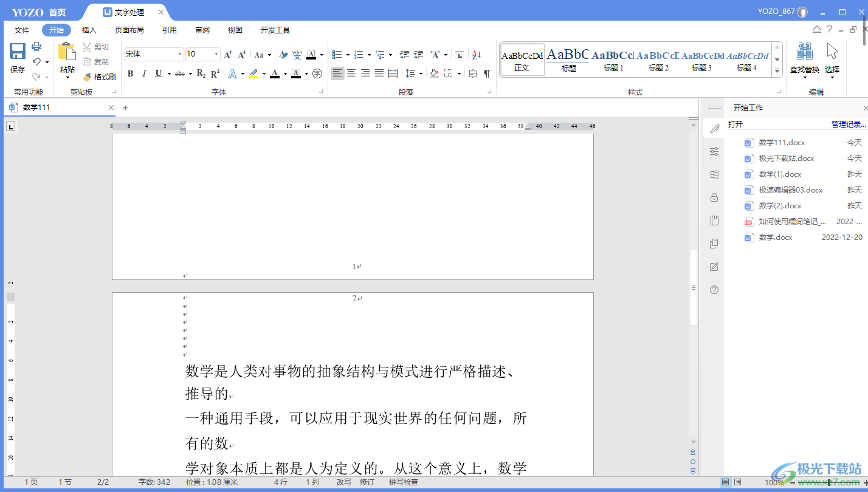
Task: Toggle strikethrough (abc) formatting
Action: tap(180, 73)
